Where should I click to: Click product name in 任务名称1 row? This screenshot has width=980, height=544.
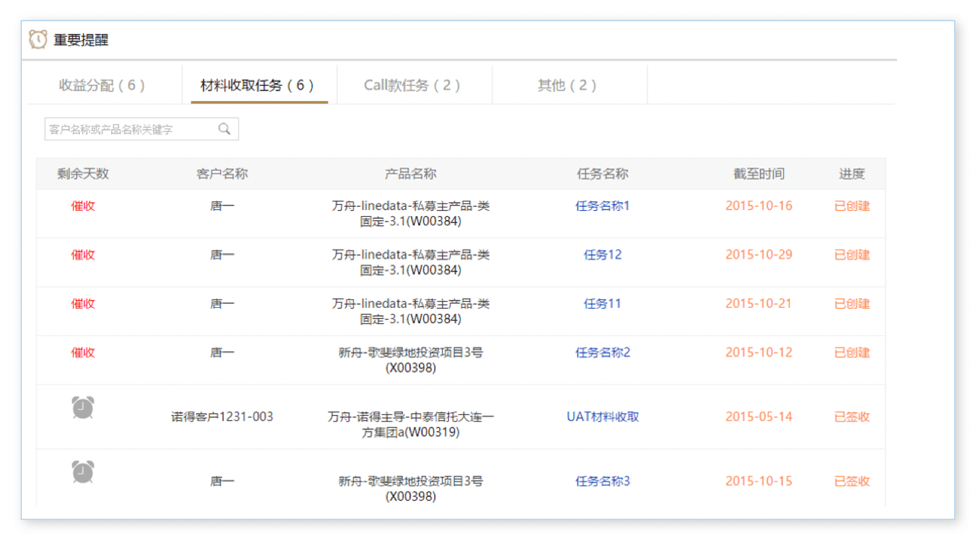pyautogui.click(x=410, y=213)
